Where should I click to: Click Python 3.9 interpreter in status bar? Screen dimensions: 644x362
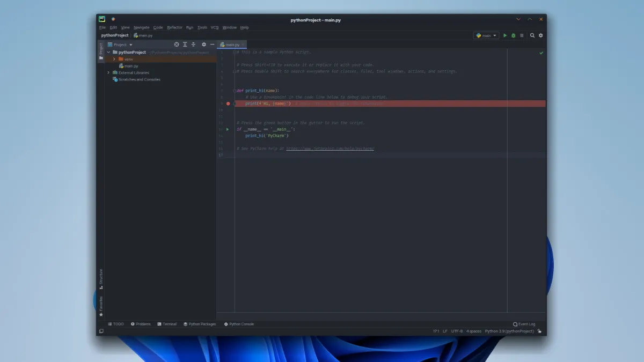(509, 331)
